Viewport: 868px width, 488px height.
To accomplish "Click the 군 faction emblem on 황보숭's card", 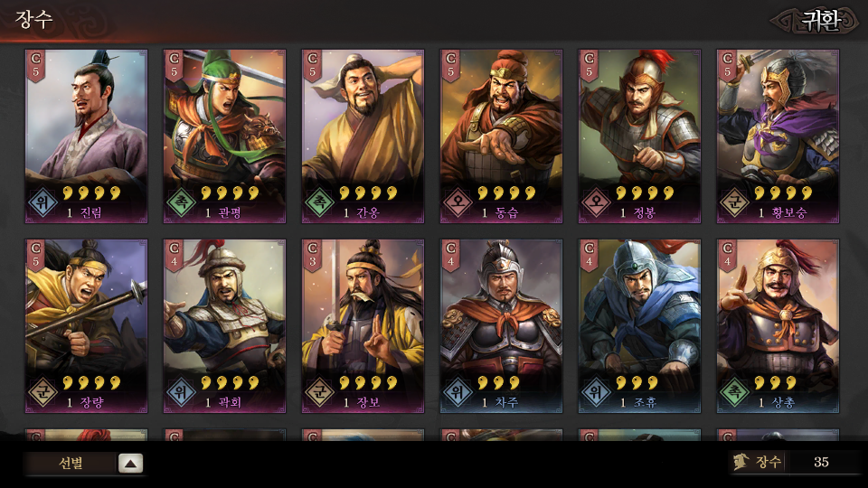I will (x=735, y=203).
